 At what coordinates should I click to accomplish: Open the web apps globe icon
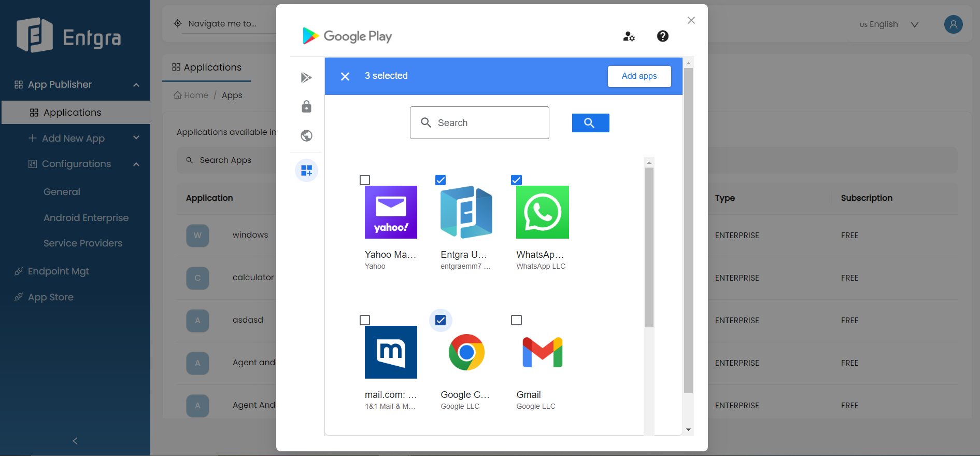(x=306, y=135)
